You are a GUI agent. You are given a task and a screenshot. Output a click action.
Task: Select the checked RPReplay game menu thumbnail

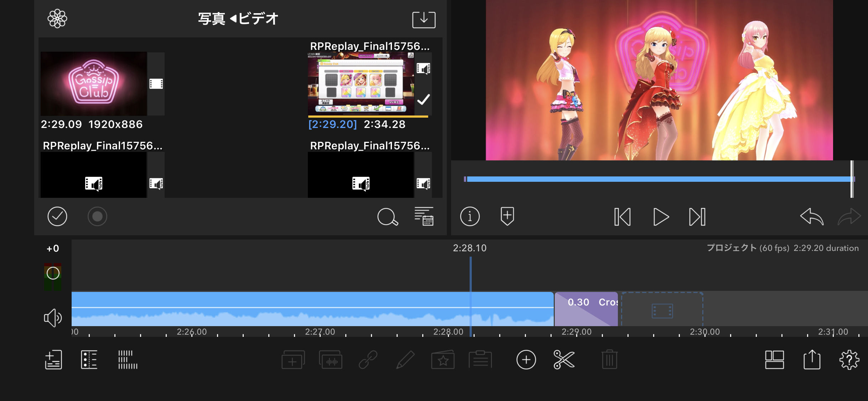tap(361, 83)
